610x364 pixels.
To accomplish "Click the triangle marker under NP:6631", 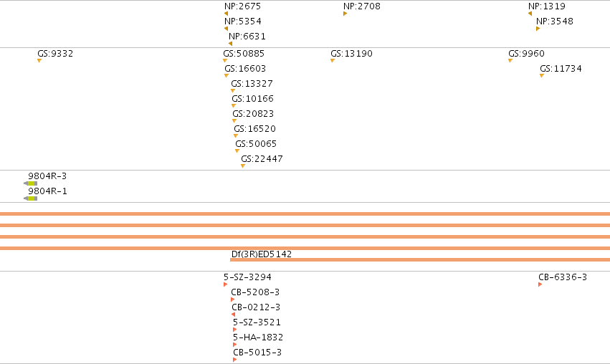I will coord(230,44).
